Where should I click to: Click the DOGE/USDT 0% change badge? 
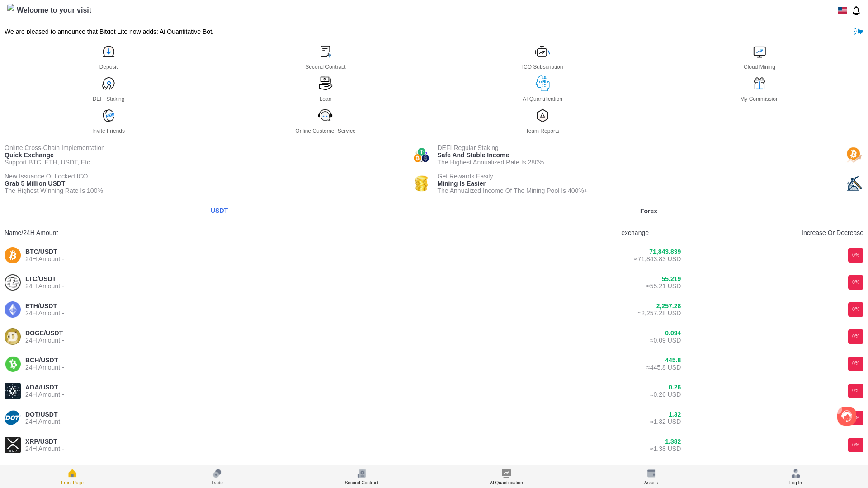(x=856, y=337)
